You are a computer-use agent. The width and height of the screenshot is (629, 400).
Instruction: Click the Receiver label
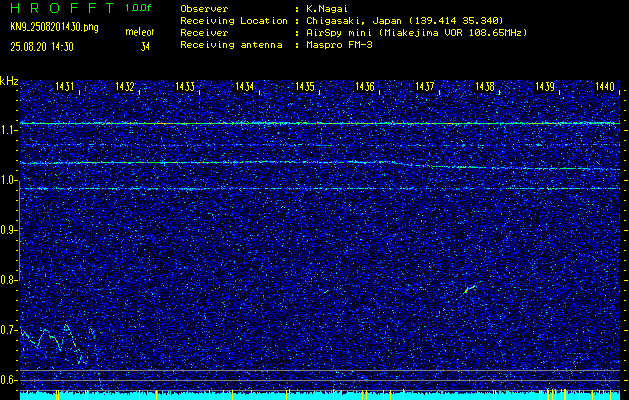[x=204, y=32]
